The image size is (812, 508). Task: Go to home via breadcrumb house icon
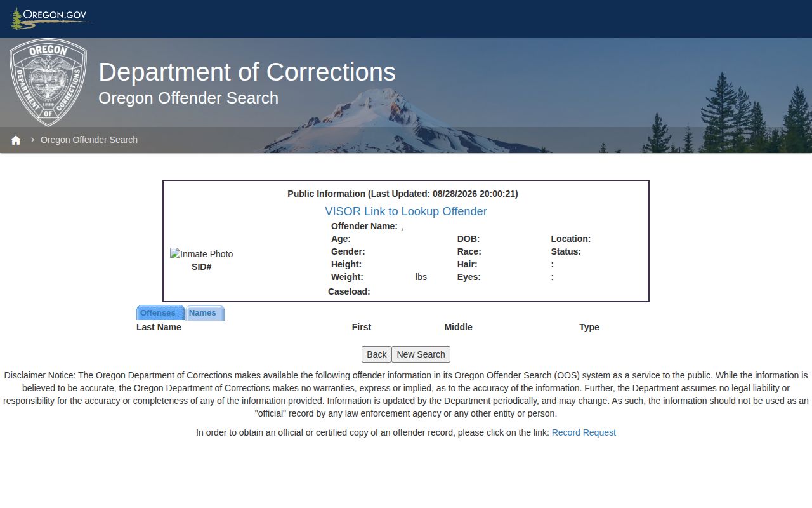pyautogui.click(x=16, y=140)
